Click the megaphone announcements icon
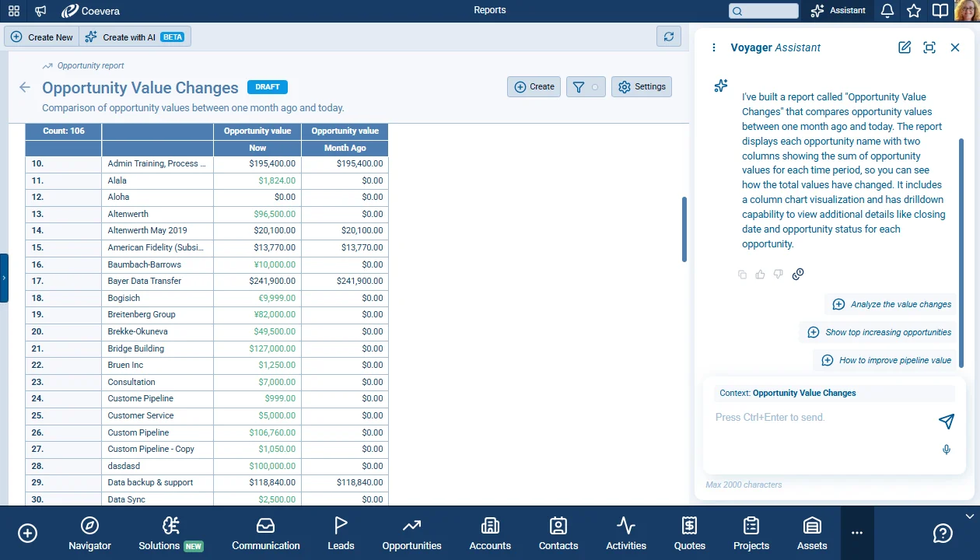 pos(40,11)
